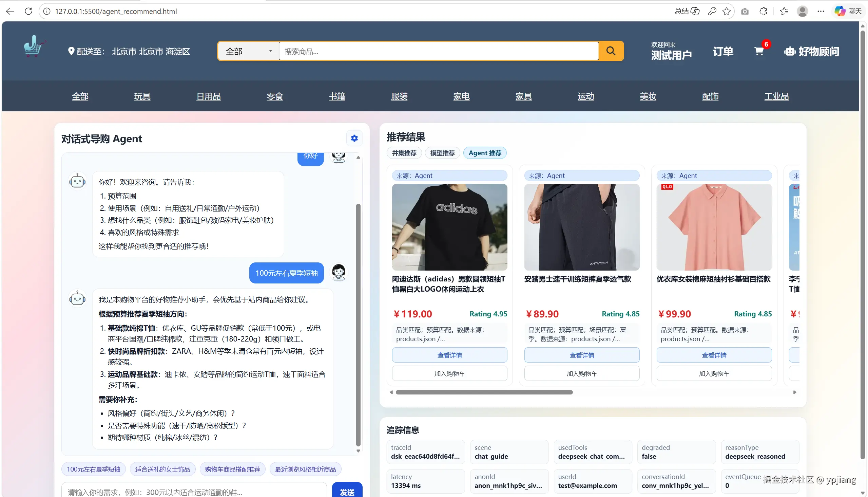Click the site logo shopping cart icon
Viewport: 868px width, 497px height.
tap(34, 47)
